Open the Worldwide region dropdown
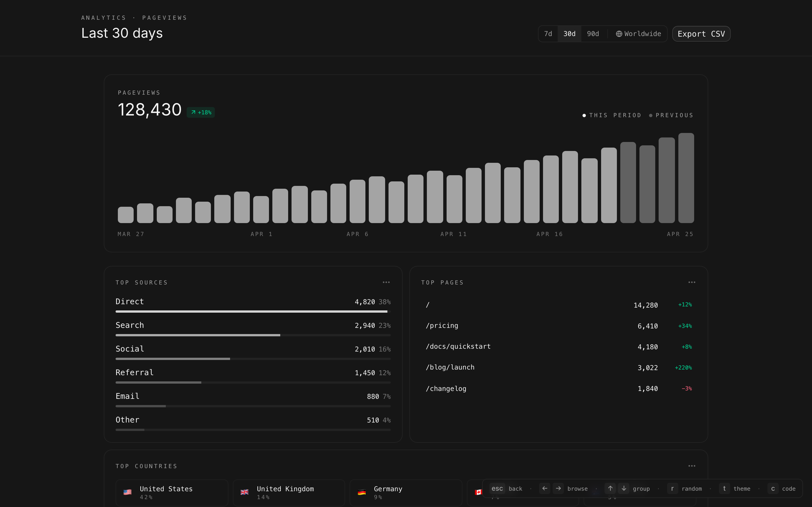812x507 pixels. (638, 34)
